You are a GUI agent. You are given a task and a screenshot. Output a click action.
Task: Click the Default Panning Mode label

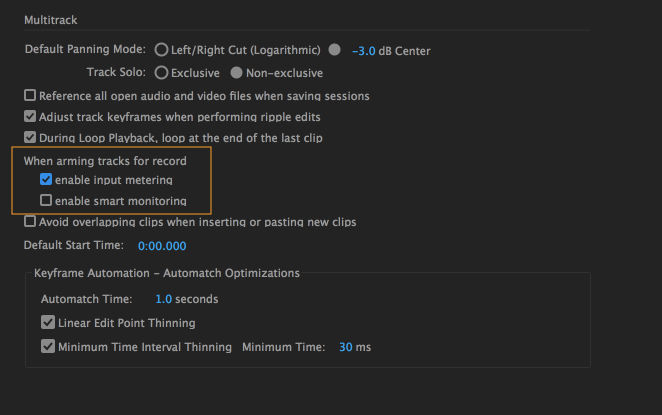click(x=85, y=50)
